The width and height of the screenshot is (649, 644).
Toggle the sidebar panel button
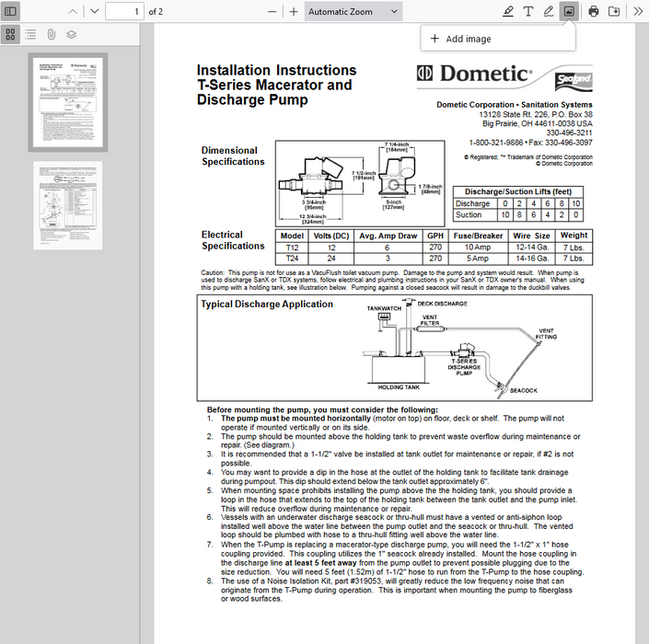pos(11,11)
